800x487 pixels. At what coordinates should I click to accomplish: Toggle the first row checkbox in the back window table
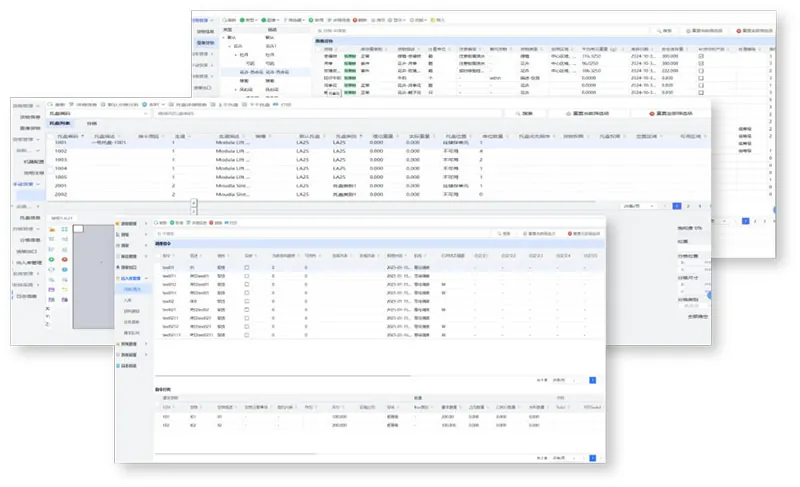coord(701,56)
